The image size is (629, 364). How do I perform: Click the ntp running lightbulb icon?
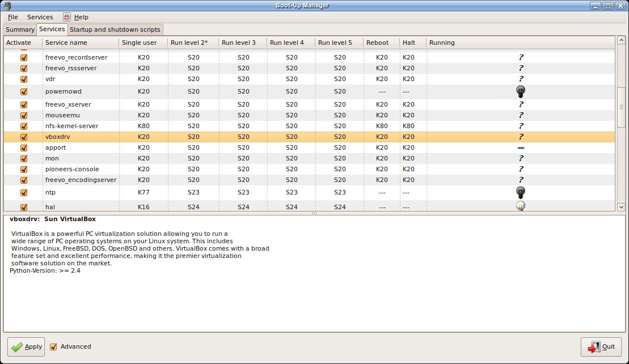point(520,192)
